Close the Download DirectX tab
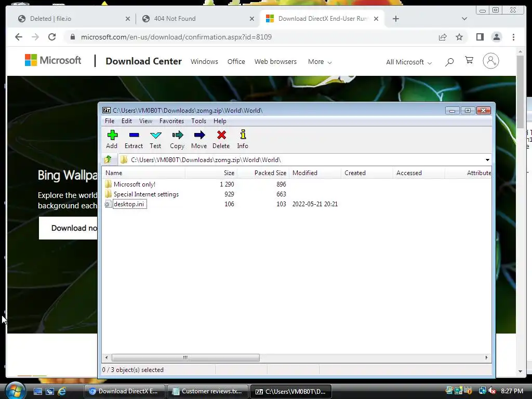The image size is (532, 399). (x=376, y=19)
